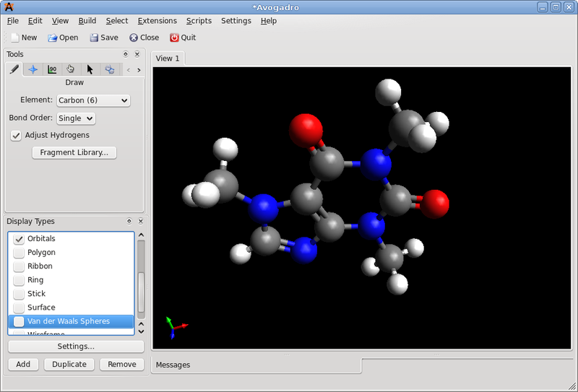Disable the Orbitals display type

pos(19,239)
